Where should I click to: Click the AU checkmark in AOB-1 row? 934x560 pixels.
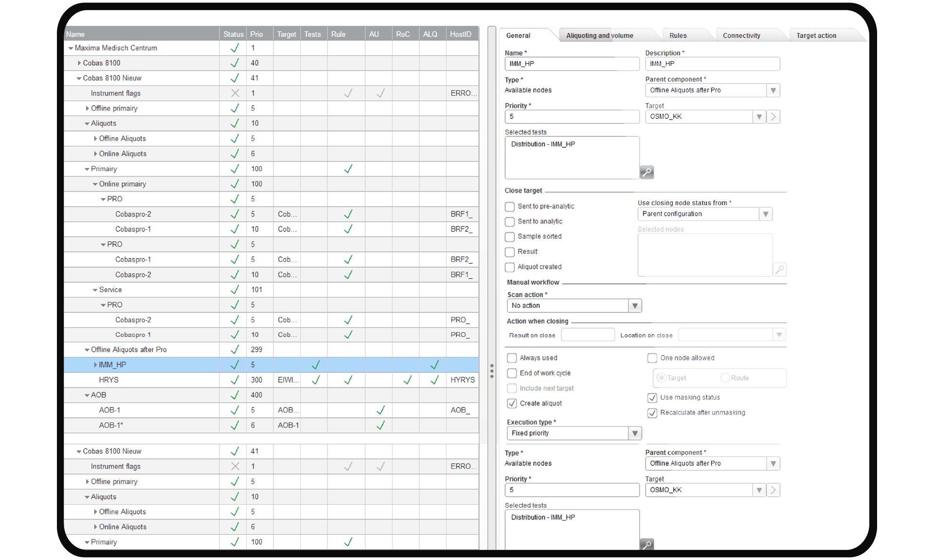pyautogui.click(x=380, y=410)
